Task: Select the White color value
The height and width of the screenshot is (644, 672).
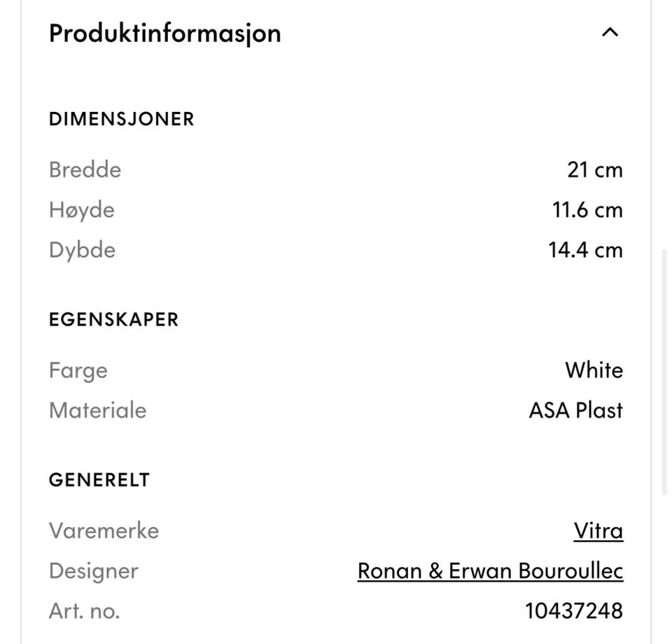Action: click(594, 370)
